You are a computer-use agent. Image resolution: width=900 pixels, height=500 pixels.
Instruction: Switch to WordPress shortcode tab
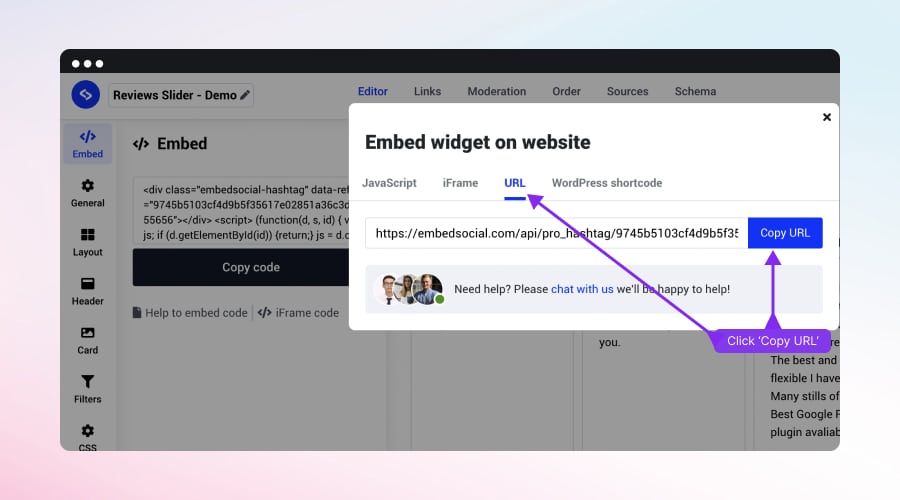[607, 183]
